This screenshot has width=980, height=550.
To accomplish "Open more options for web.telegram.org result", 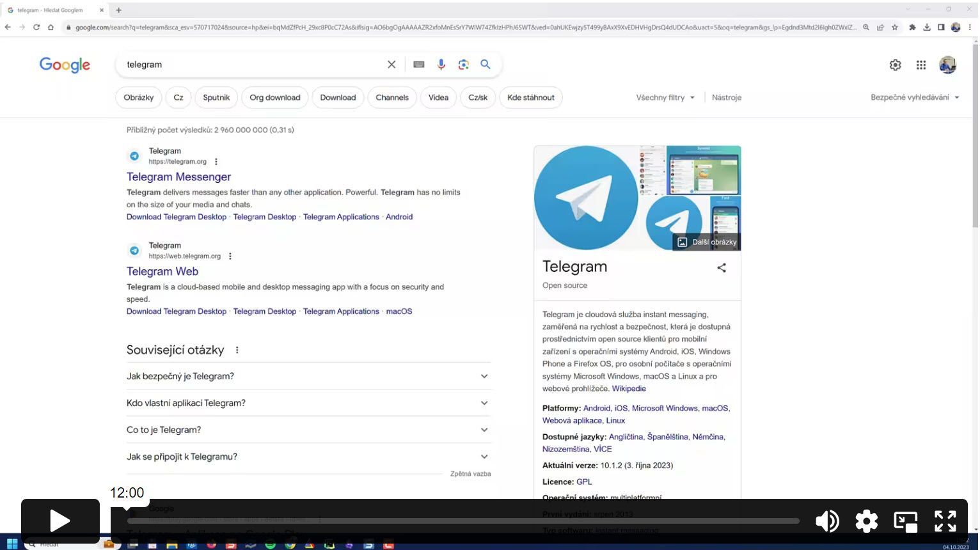I will tap(230, 256).
